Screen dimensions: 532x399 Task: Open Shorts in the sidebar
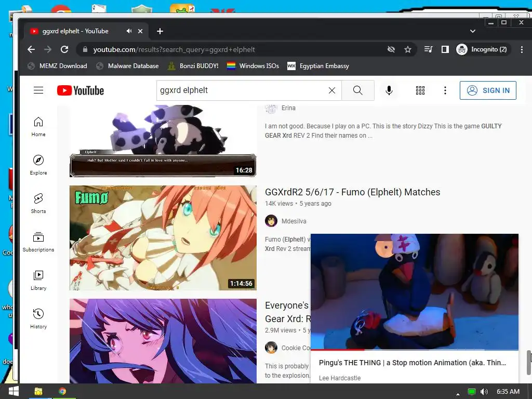38,204
